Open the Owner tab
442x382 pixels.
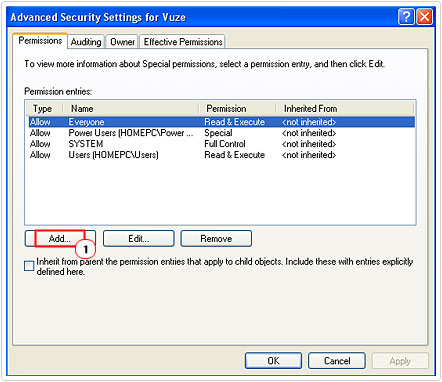pyautogui.click(x=122, y=42)
